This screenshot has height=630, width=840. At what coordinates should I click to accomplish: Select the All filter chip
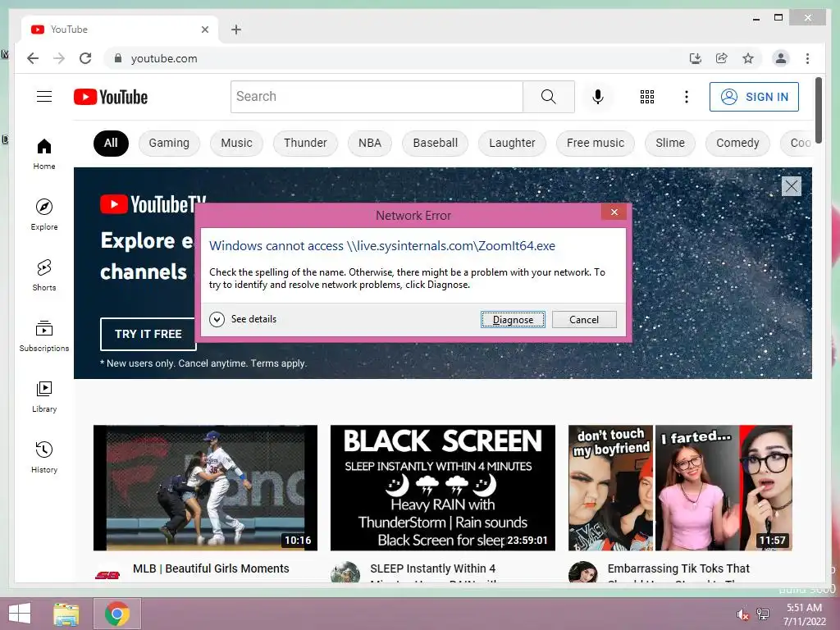click(111, 143)
